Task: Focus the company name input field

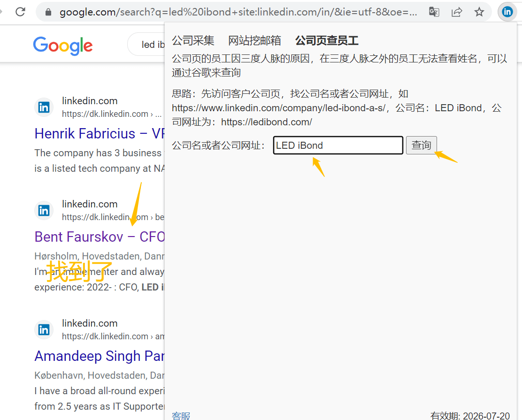Action: 338,145
